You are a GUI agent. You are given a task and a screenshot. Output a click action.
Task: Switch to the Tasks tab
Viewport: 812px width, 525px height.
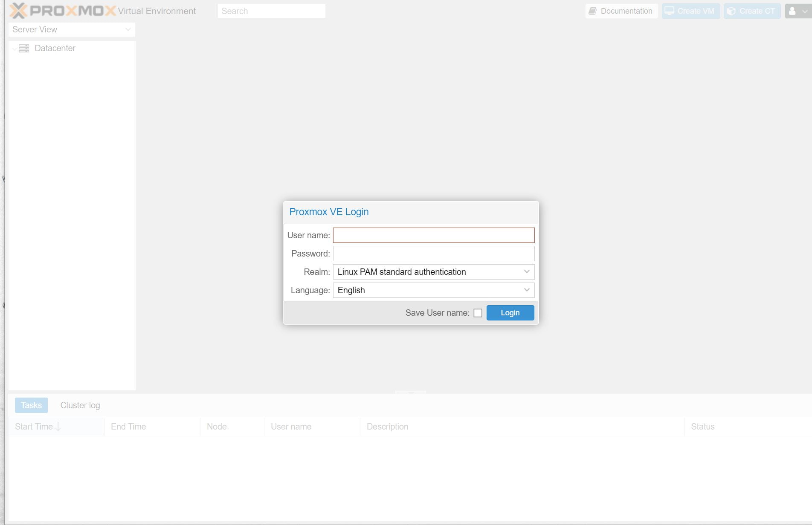coord(31,405)
